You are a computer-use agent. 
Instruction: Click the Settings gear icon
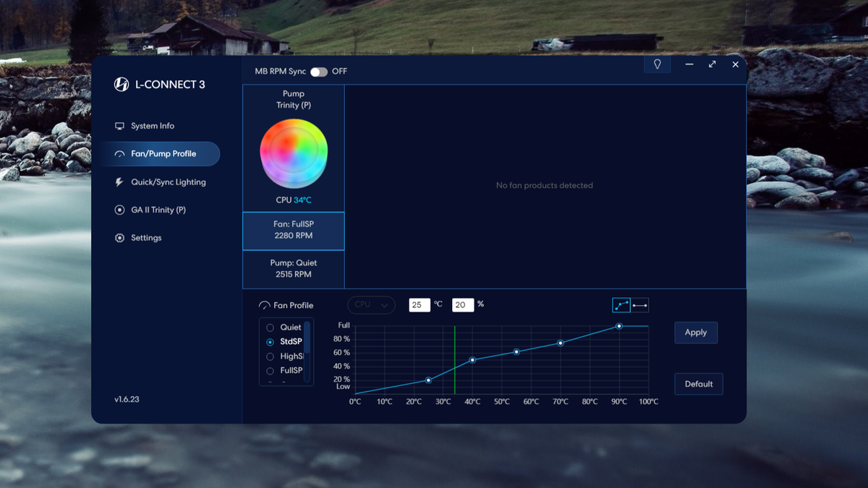pyautogui.click(x=119, y=238)
